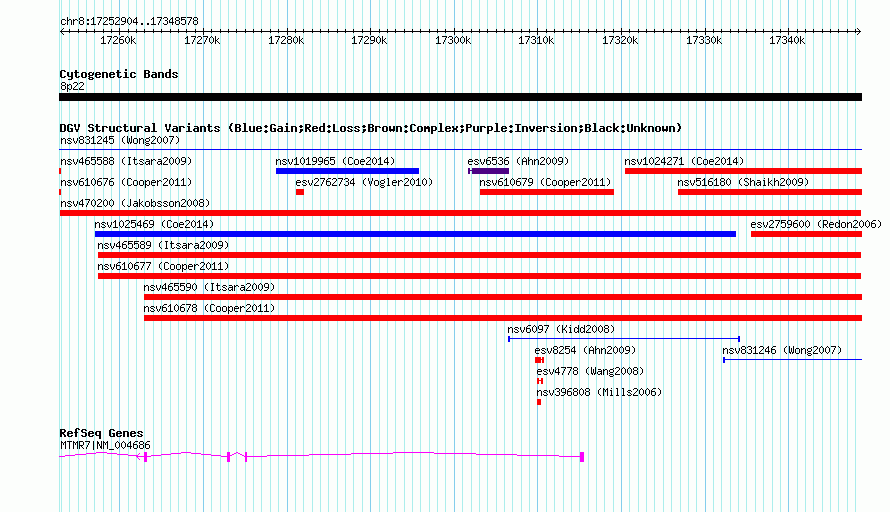
Task: Click the 17260k ruler tick label
Action: [x=118, y=40]
